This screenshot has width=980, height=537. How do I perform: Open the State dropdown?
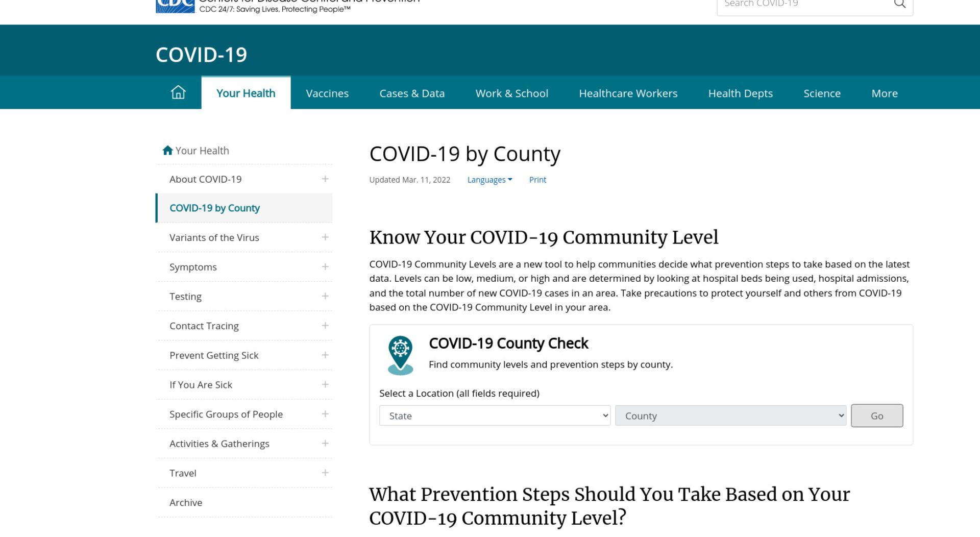pyautogui.click(x=495, y=416)
